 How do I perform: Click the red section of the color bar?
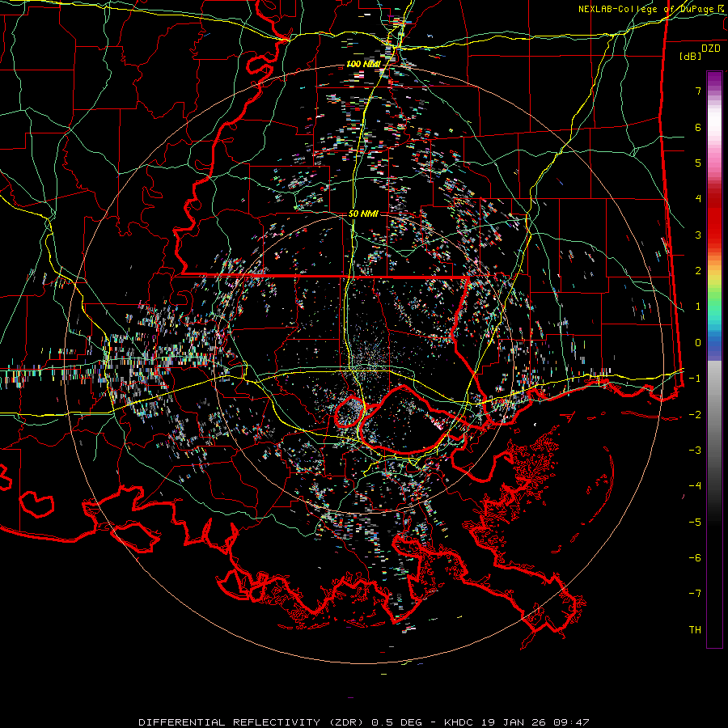coord(714,214)
